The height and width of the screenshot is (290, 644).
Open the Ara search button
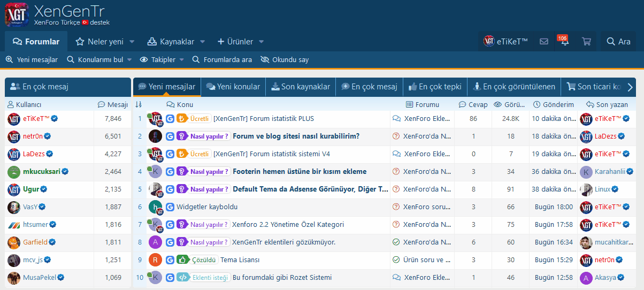[x=618, y=42]
